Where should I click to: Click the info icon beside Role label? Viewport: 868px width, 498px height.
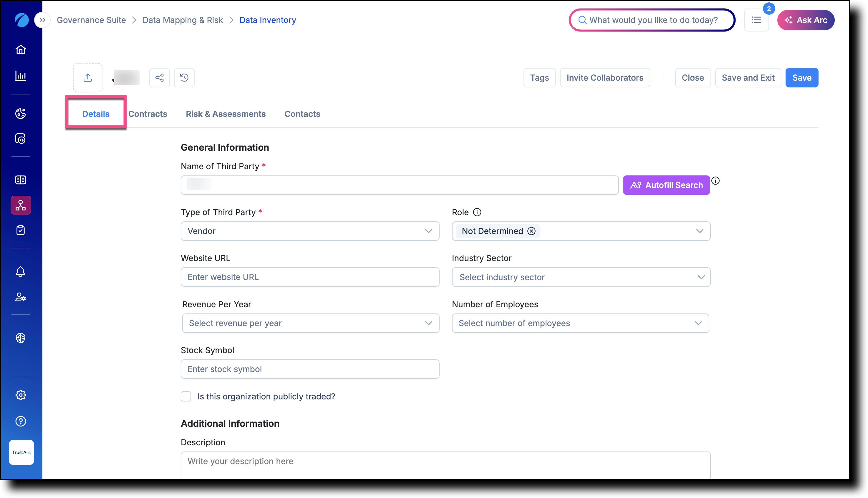tap(477, 212)
